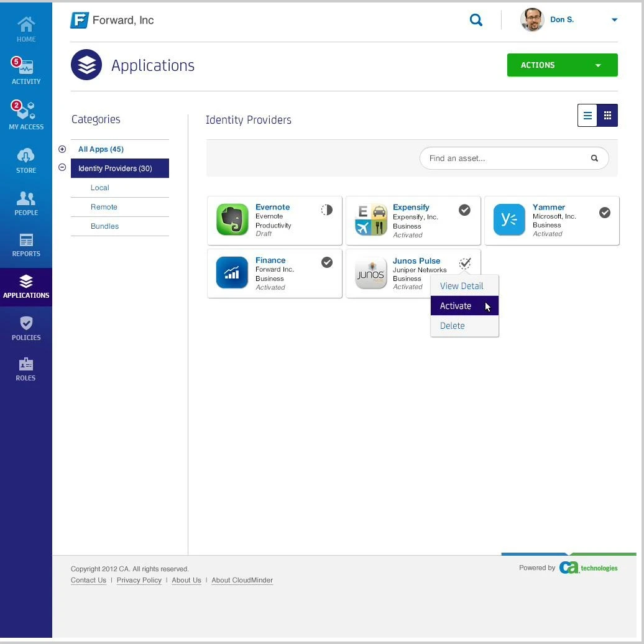Click the CA technologies logo
The image size is (644, 644).
click(588, 568)
